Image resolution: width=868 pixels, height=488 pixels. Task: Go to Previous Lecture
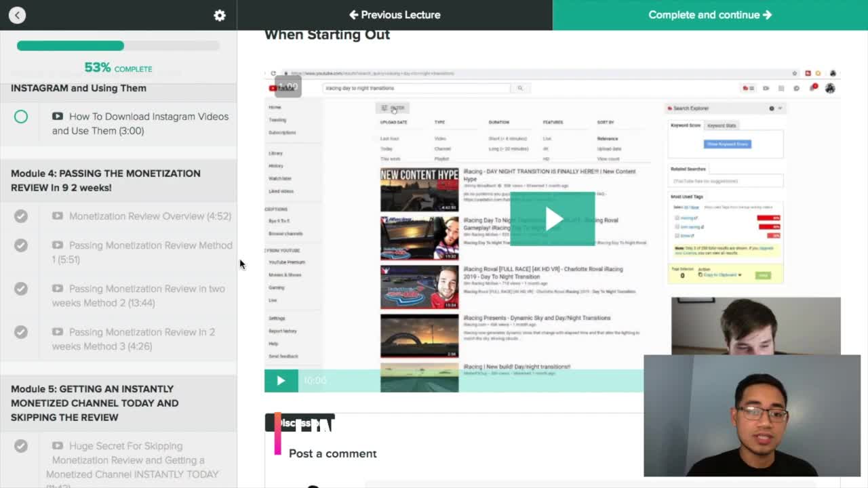[x=395, y=15]
